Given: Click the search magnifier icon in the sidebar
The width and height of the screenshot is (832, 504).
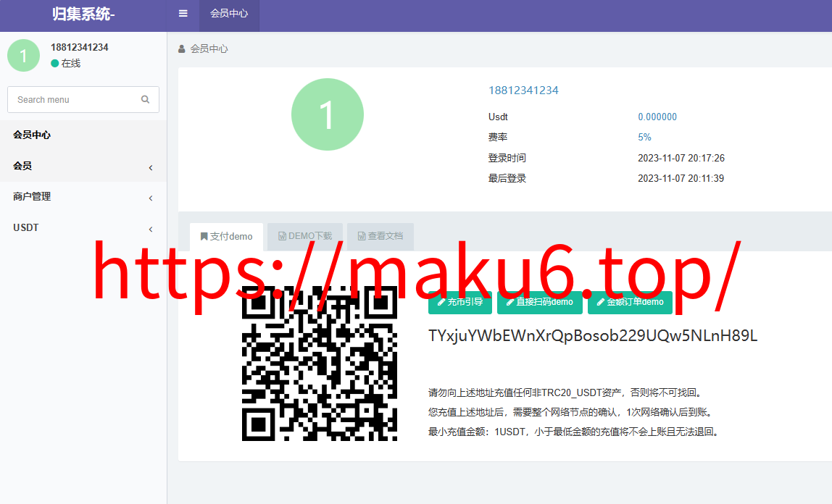Looking at the screenshot, I should 145,100.
